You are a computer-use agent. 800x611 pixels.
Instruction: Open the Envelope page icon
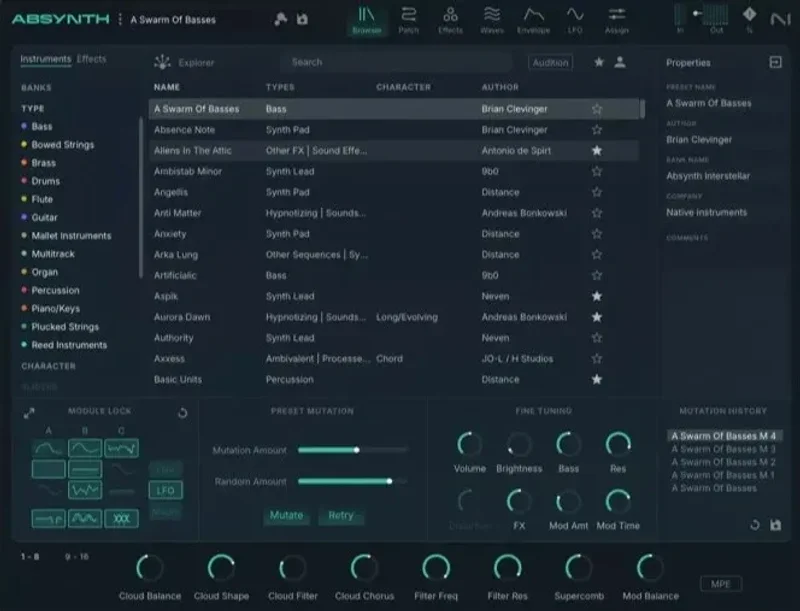click(533, 20)
